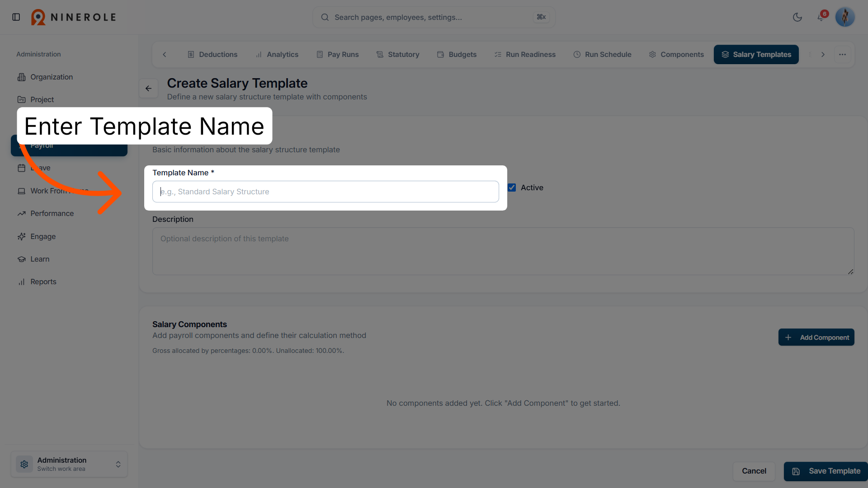
Task: Toggle the sidebar collapse icon
Action: pos(16,17)
